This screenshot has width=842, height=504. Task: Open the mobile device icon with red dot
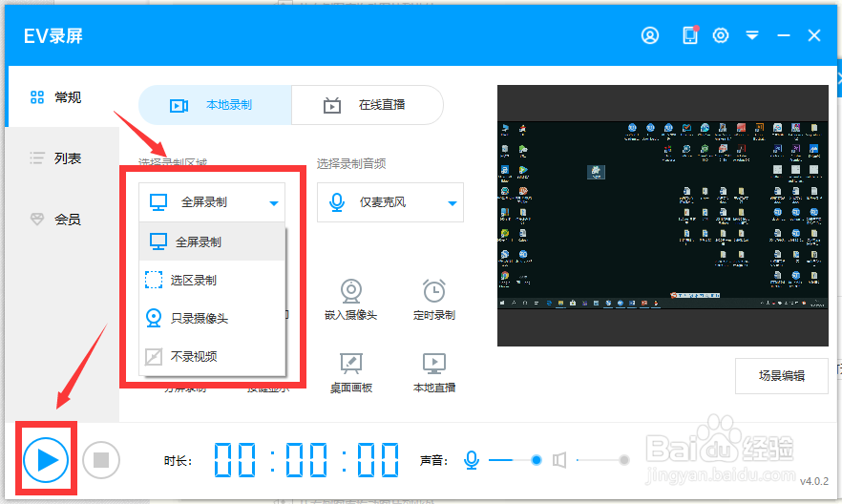click(690, 35)
